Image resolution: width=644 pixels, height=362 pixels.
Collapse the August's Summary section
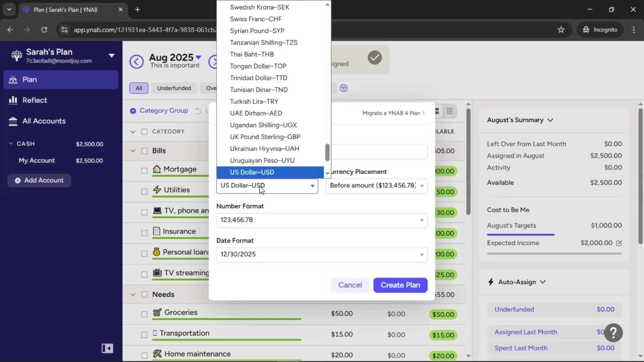coord(550,120)
